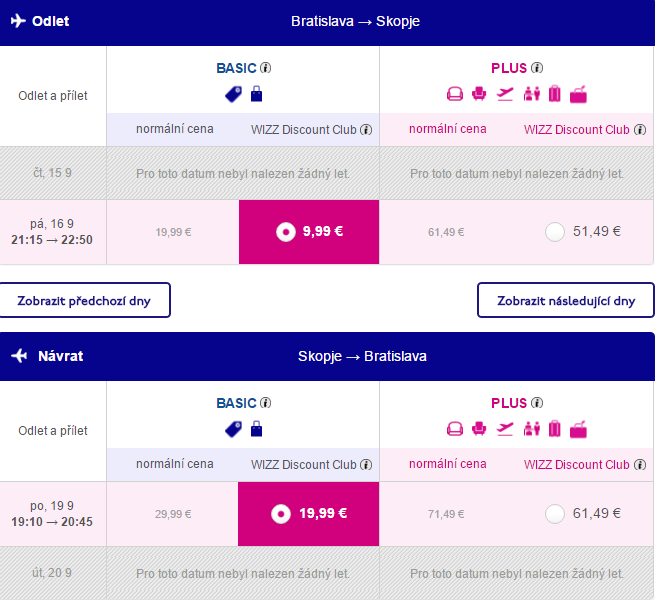Click the info icon next to return PLUS
Screen dimensions: 655x600
click(x=537, y=403)
